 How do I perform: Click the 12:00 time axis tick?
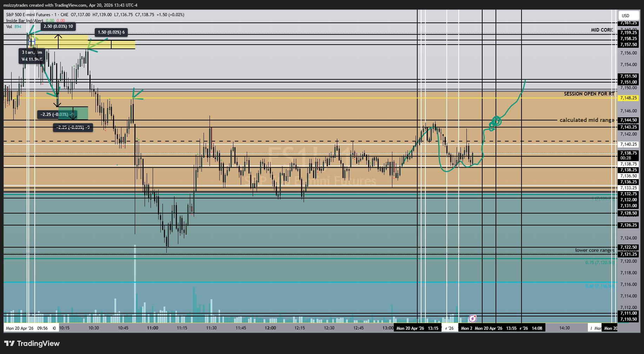pyautogui.click(x=270, y=328)
